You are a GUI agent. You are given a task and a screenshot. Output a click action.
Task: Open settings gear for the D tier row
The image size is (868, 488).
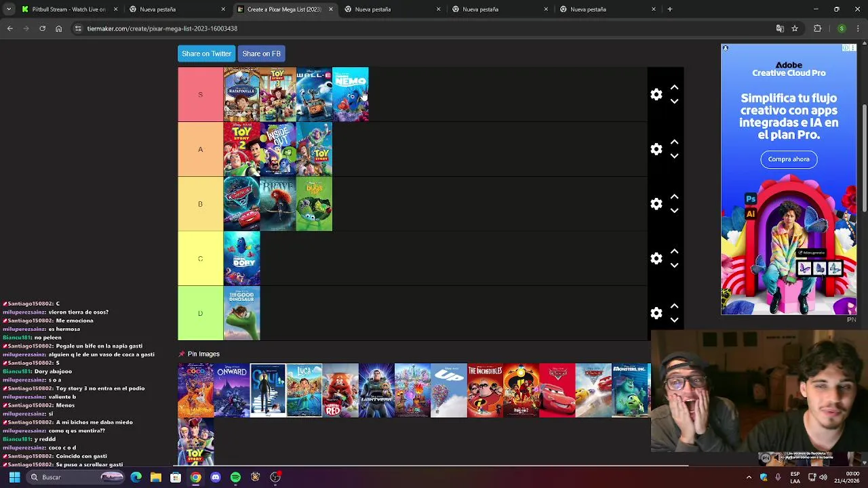tap(656, 313)
